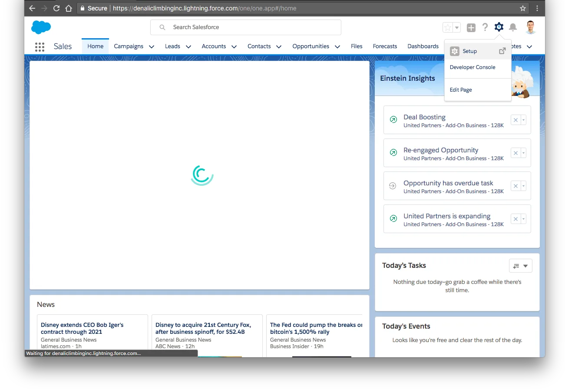565x392 pixels.
Task: Click the Edit Page menu entry
Action: point(461,89)
